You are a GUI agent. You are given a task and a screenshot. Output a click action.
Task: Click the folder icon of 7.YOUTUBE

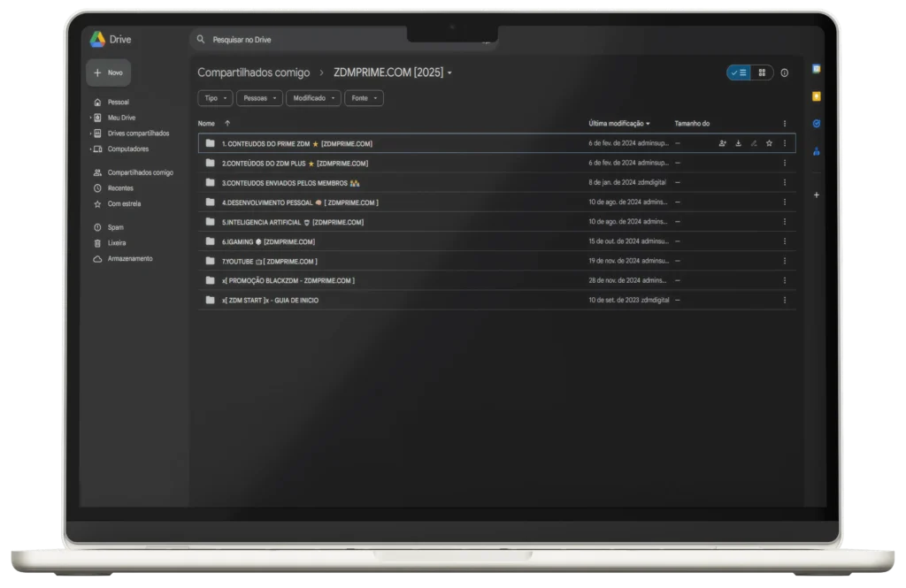coord(211,261)
